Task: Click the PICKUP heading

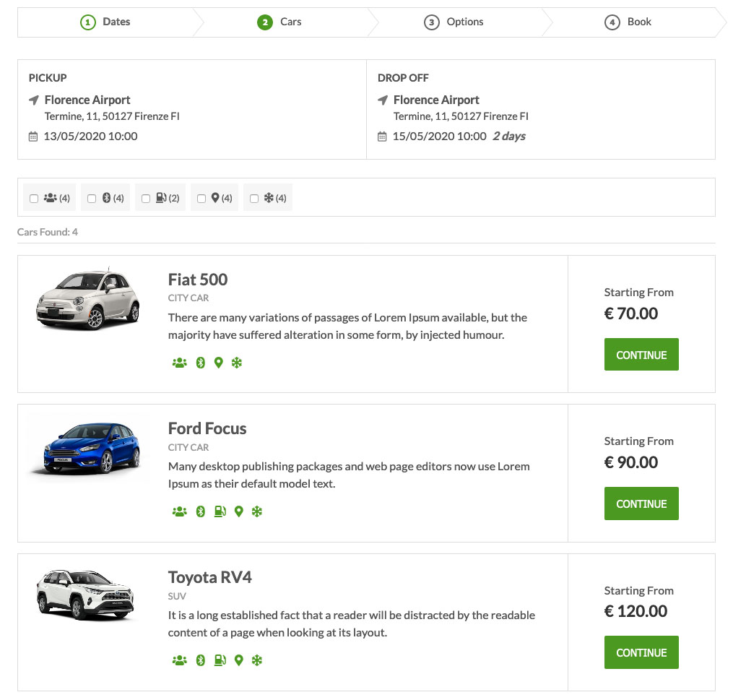Action: (x=48, y=78)
